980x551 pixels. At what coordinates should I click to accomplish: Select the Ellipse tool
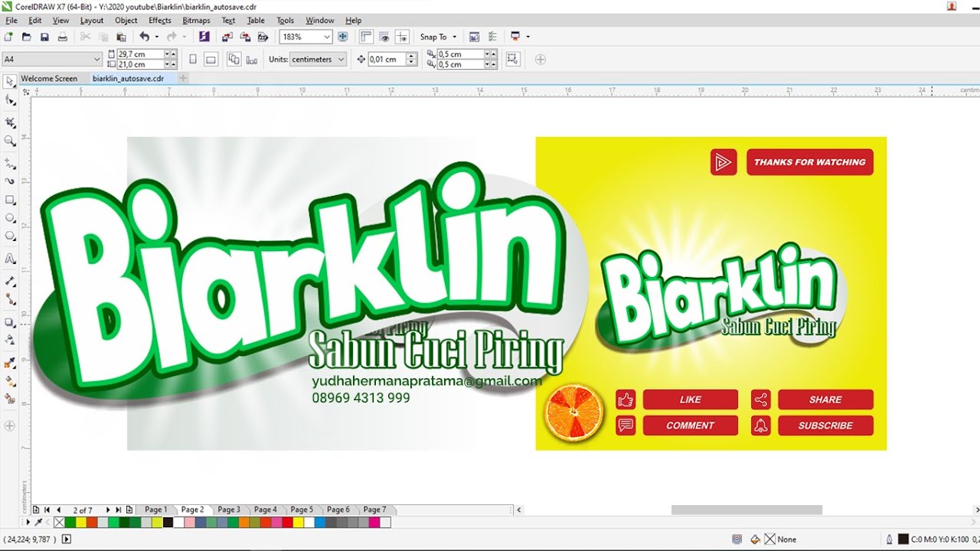click(x=10, y=218)
